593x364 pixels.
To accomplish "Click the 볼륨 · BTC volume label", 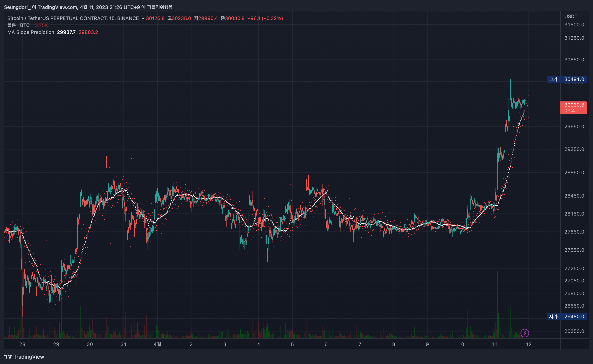I will click(19, 25).
